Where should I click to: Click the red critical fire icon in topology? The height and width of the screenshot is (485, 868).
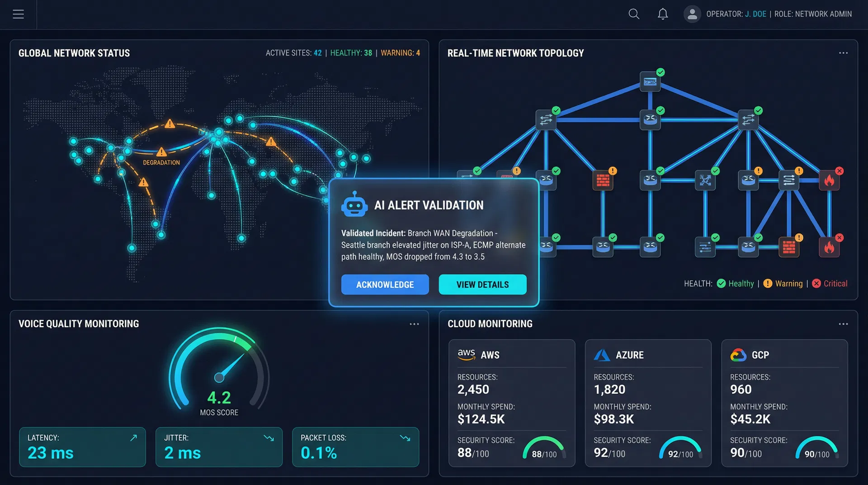click(x=828, y=180)
